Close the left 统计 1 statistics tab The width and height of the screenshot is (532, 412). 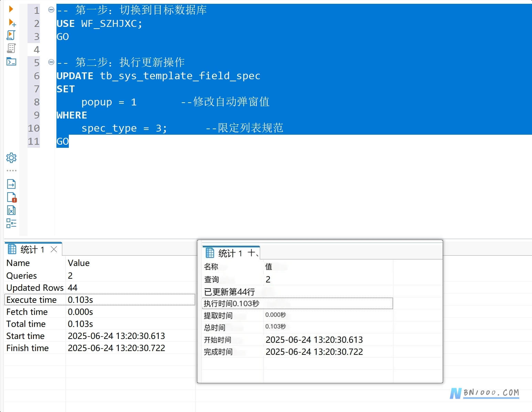pyautogui.click(x=54, y=249)
